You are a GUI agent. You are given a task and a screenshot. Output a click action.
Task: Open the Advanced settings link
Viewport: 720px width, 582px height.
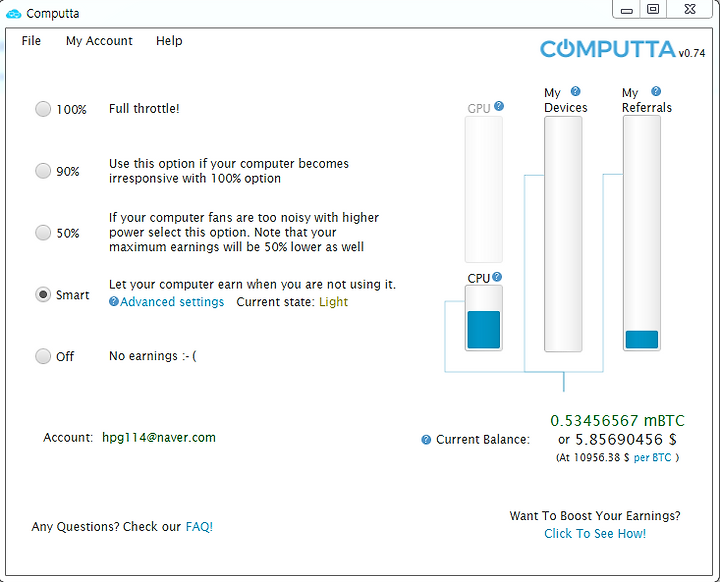coord(172,302)
